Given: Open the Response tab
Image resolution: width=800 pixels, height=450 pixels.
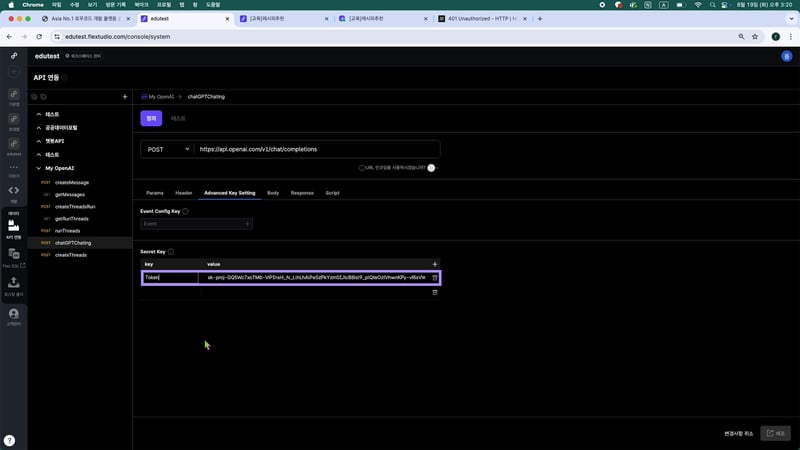Looking at the screenshot, I should (x=301, y=192).
